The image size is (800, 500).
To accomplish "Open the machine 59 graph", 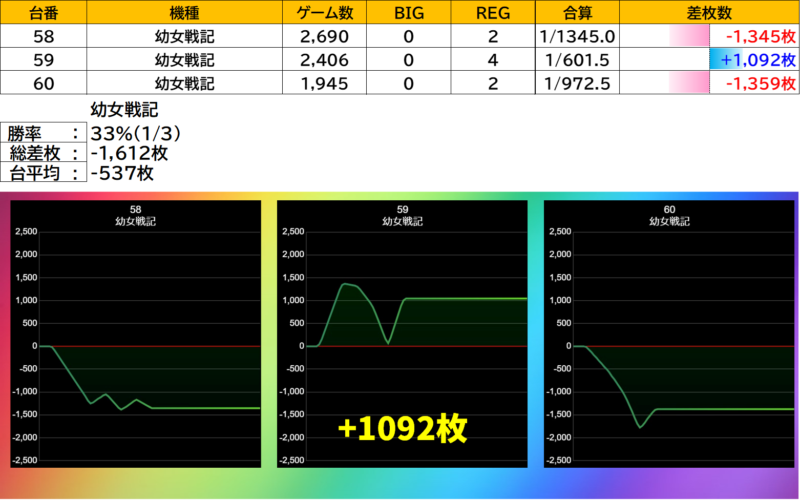I will [x=402, y=334].
